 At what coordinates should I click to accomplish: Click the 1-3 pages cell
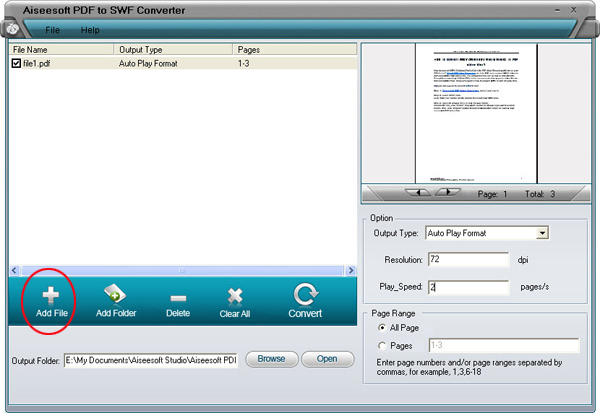pos(243,64)
